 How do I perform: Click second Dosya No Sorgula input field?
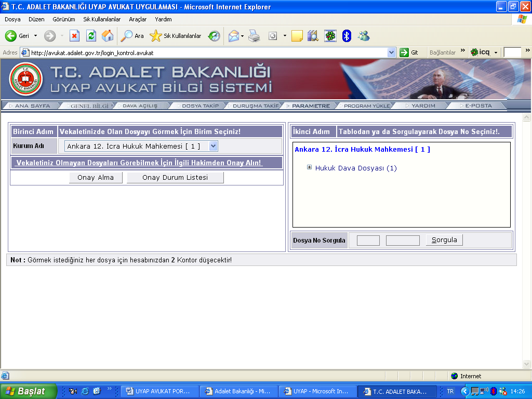403,240
